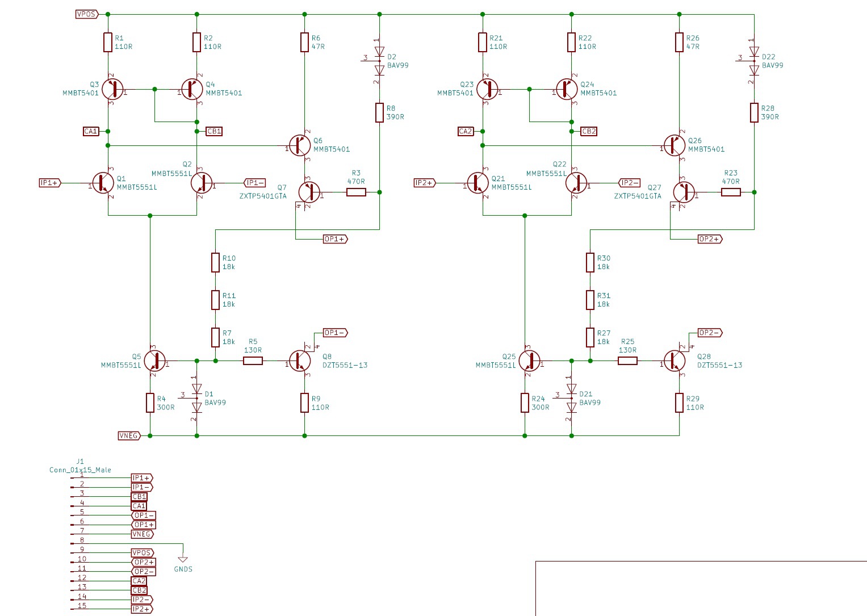
Task: Click the Conn_01x15_Male connector name
Action: [80, 470]
